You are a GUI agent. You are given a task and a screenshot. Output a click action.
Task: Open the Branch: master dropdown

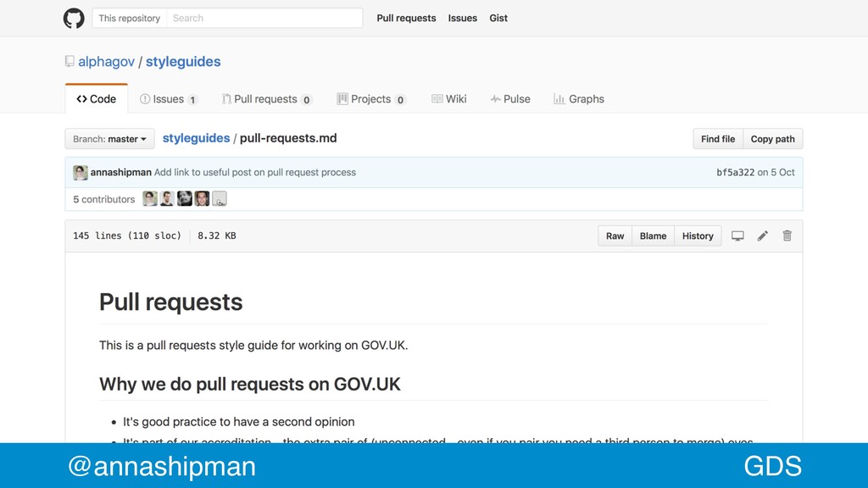point(109,139)
